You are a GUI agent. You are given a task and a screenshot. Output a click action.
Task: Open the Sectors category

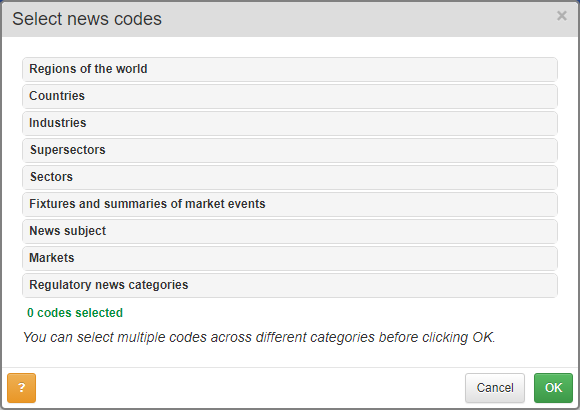click(x=290, y=177)
